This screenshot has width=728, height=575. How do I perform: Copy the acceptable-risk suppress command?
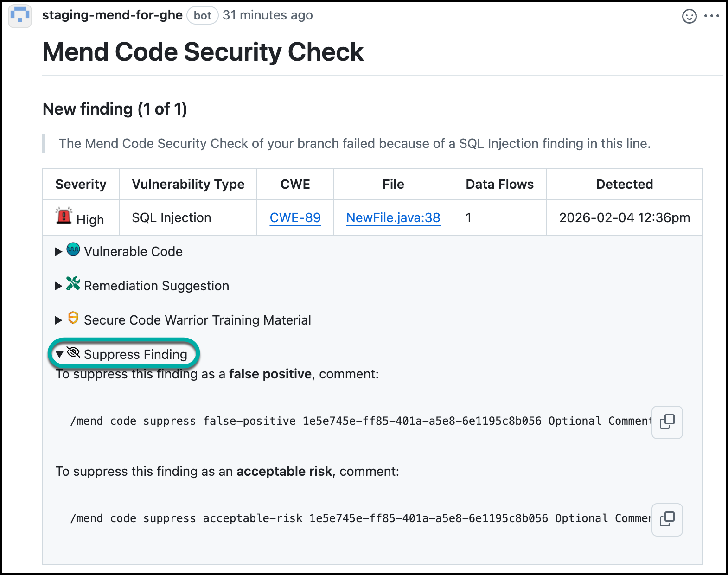pyautogui.click(x=667, y=519)
